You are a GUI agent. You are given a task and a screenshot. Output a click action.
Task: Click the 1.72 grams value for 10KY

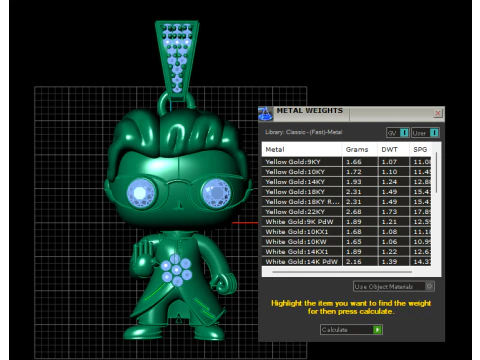point(354,172)
